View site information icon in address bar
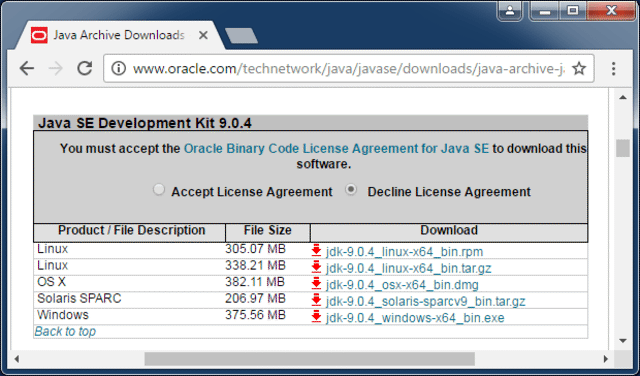The width and height of the screenshot is (640, 376). click(118, 68)
